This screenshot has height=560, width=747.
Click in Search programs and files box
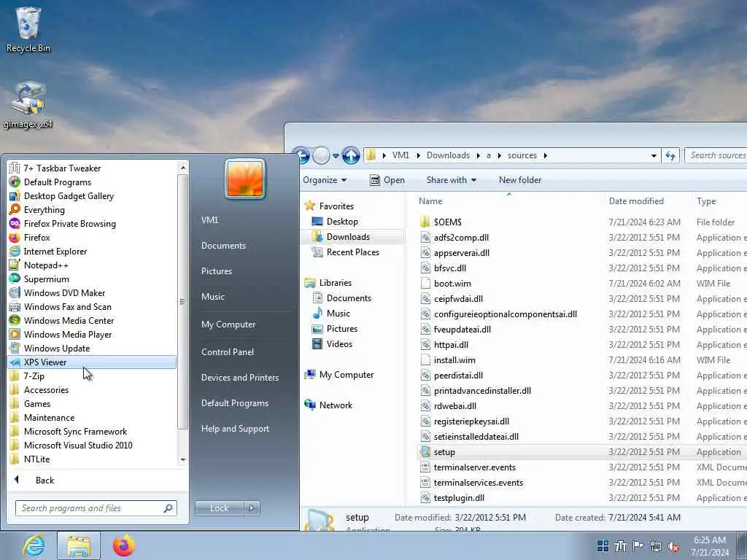coord(96,508)
